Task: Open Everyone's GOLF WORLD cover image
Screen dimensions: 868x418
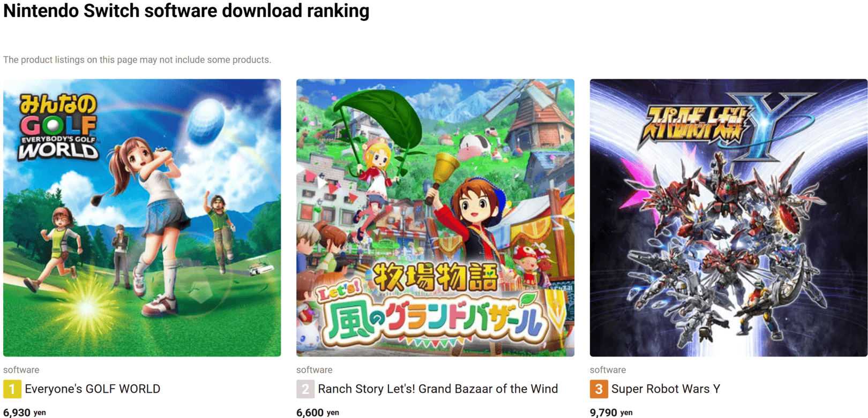Action: 142,218
